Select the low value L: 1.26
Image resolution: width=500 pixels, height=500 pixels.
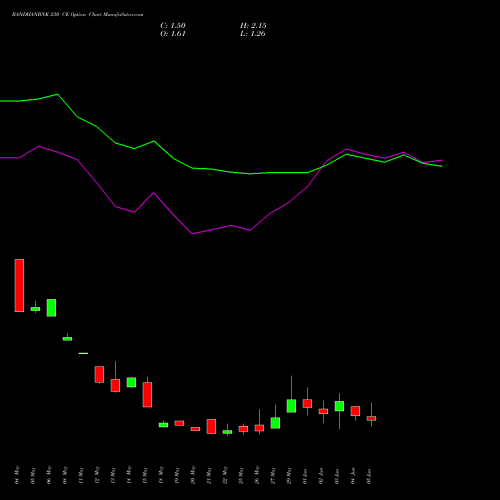pos(253,34)
